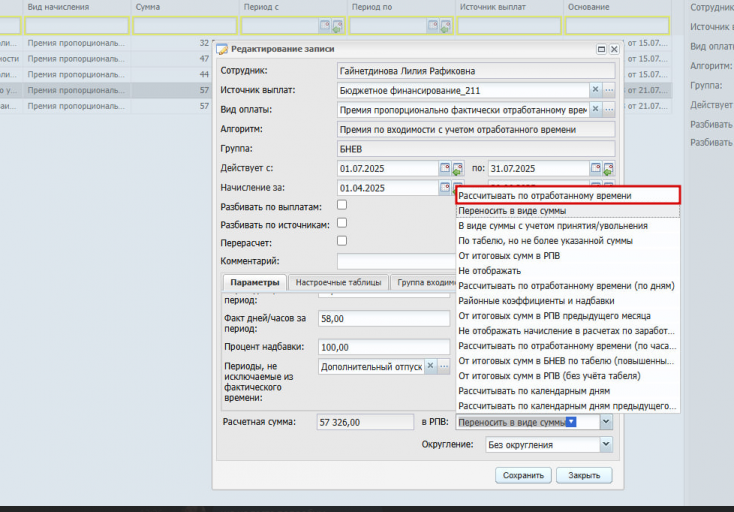
Task: Click the Закрыть button
Action: (x=584, y=475)
